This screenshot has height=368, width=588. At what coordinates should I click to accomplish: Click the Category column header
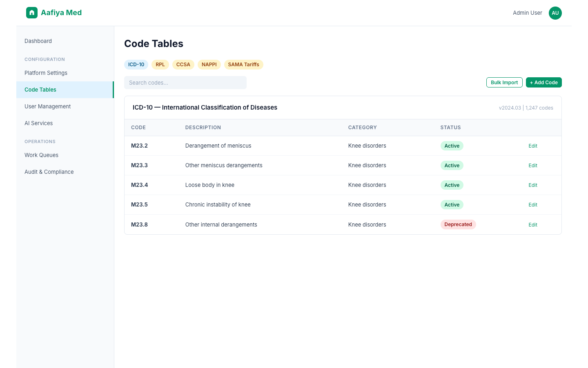[363, 128]
